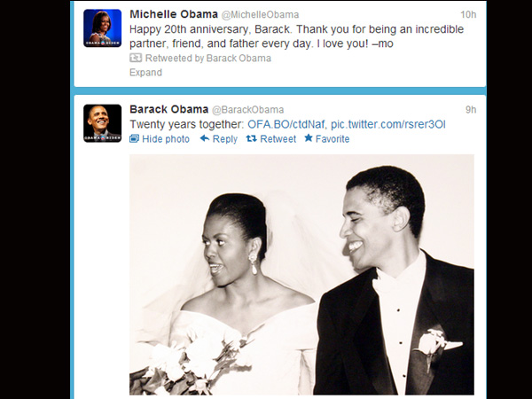Click the Michelle Obama display name
The width and height of the screenshot is (532, 399).
click(x=174, y=14)
